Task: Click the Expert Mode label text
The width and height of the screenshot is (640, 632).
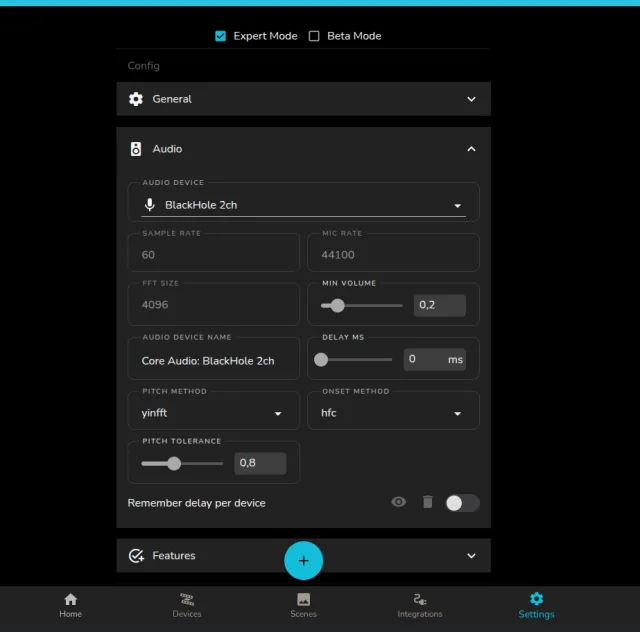Action: coord(265,36)
